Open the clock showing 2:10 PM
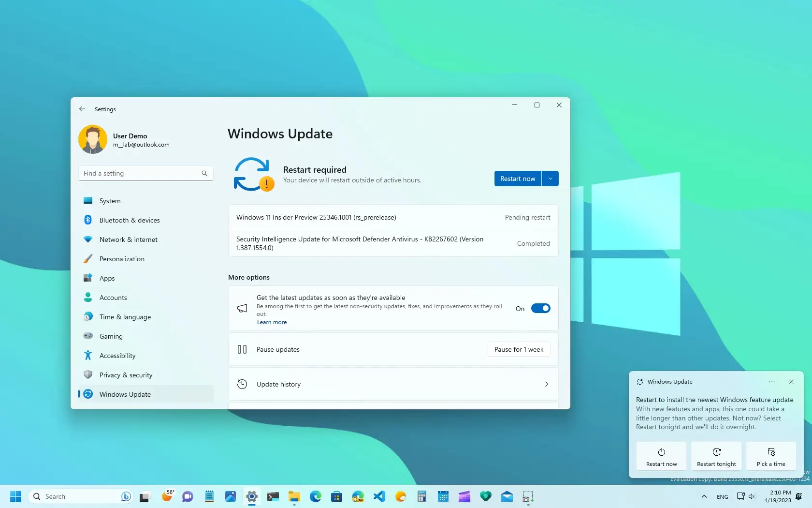 click(x=777, y=496)
